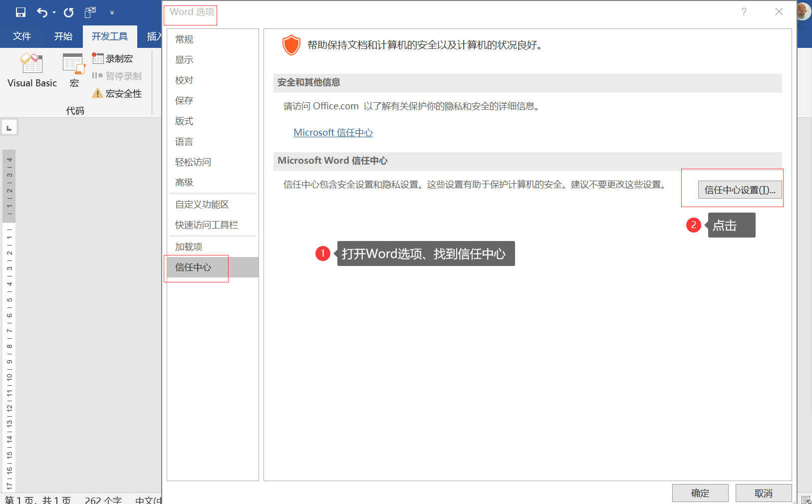Open the Visual Basic editor
The height and width of the screenshot is (504, 812).
tap(32, 71)
